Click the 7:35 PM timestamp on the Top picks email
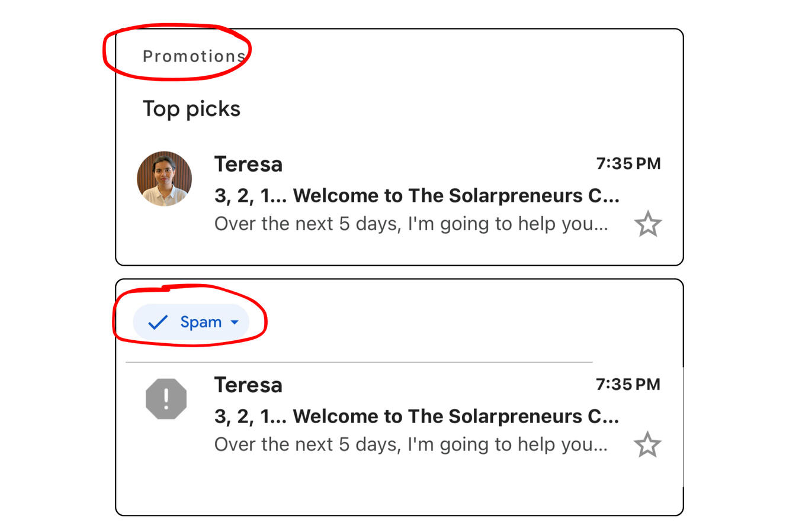Screen dimensions: 799x532 coord(628,163)
